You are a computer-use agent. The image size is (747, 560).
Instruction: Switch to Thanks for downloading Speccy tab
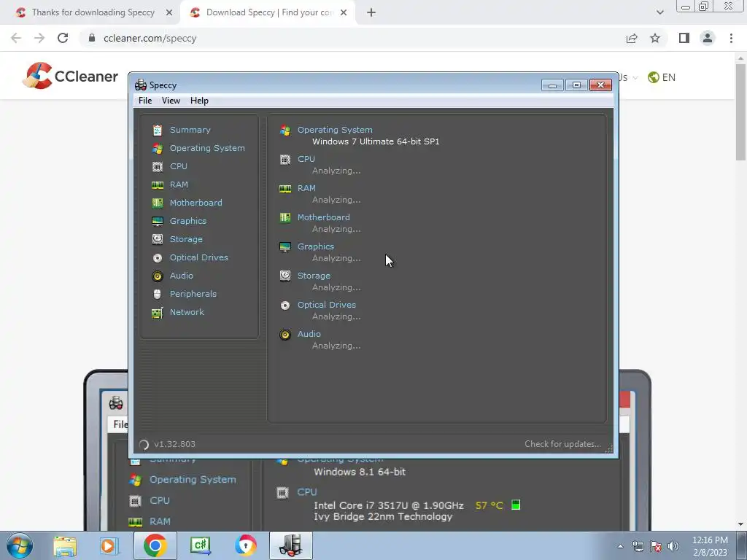click(x=93, y=12)
